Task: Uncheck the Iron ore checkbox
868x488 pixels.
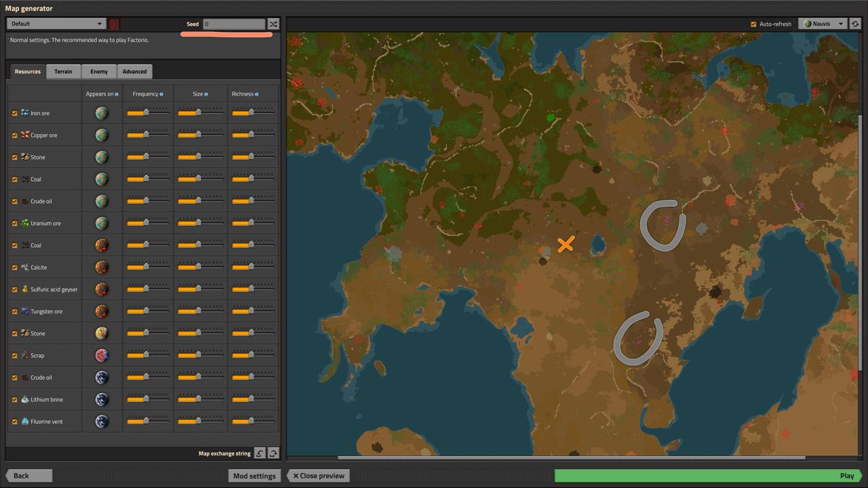Action: coord(14,113)
